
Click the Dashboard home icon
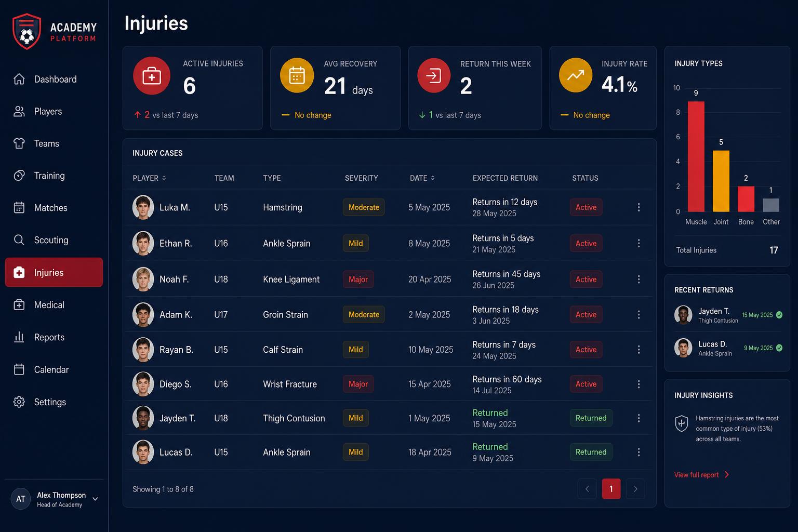point(19,79)
